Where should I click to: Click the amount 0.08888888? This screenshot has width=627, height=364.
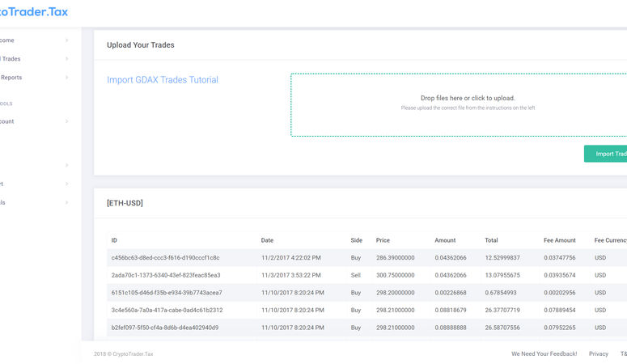pyautogui.click(x=451, y=328)
